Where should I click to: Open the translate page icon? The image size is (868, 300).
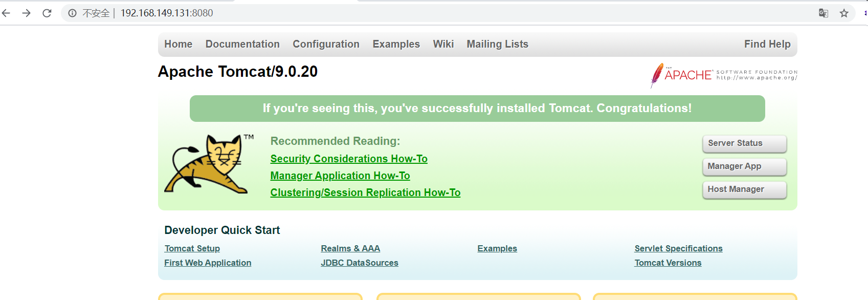coord(824,13)
